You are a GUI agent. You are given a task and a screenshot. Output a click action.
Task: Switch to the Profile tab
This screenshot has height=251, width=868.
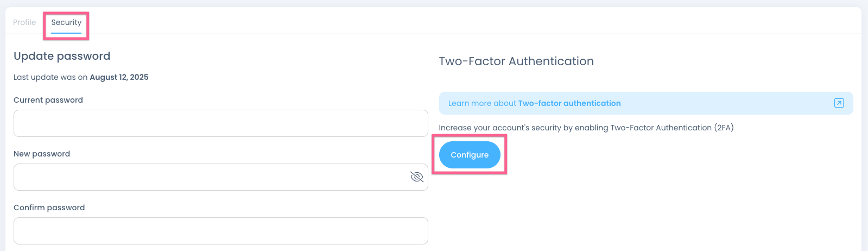[24, 22]
